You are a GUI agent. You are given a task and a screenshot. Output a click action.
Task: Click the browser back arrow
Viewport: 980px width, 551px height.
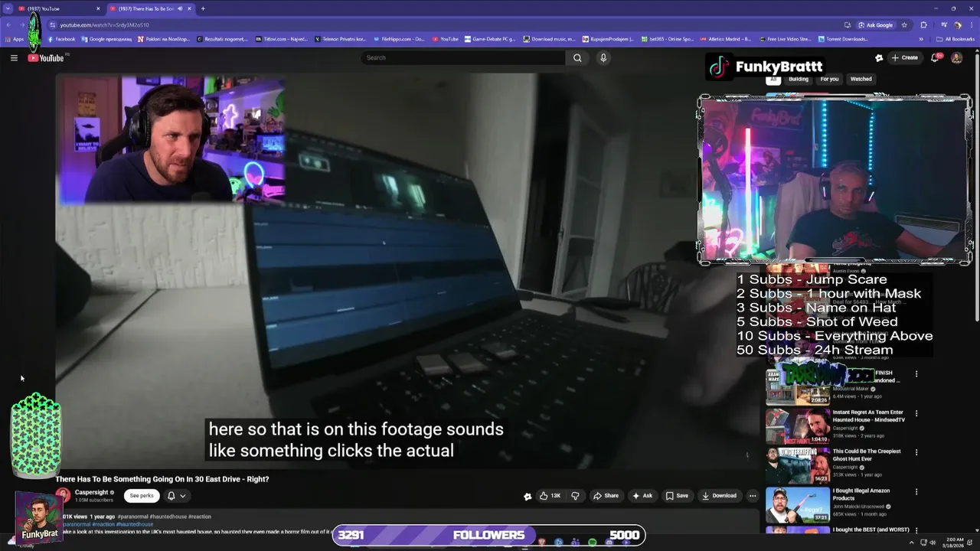(x=8, y=24)
